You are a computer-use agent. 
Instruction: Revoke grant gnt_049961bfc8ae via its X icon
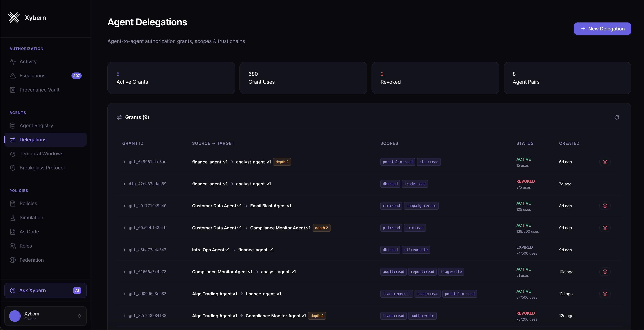pos(605,162)
